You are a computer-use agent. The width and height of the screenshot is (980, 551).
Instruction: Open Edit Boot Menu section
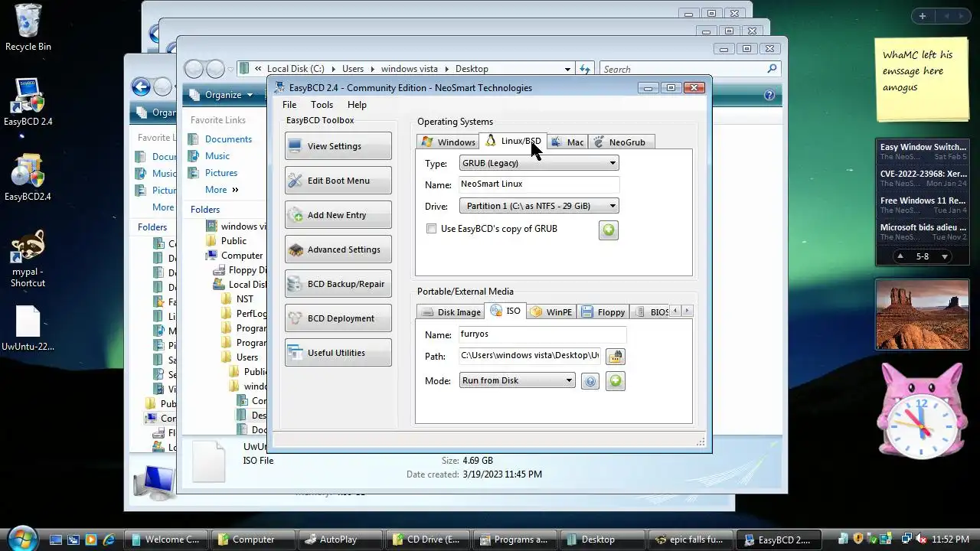(338, 181)
